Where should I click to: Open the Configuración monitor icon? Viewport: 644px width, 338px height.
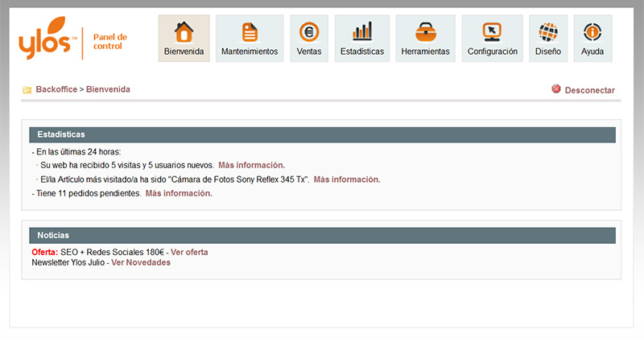click(x=492, y=32)
